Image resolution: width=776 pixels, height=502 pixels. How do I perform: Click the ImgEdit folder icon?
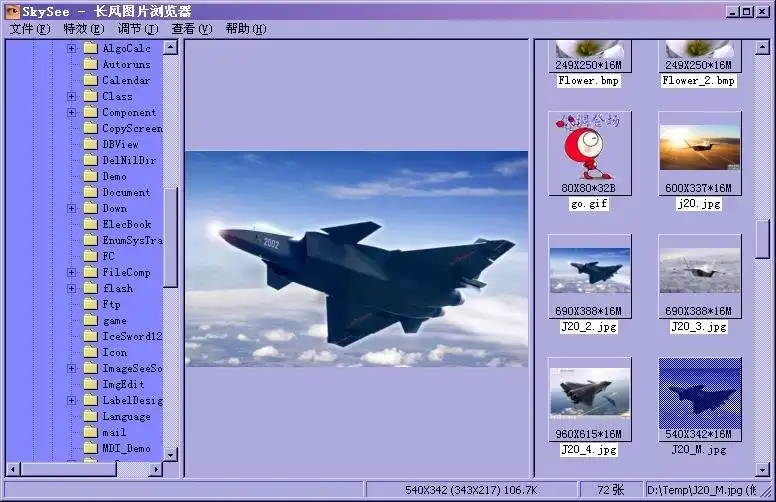[x=91, y=384]
